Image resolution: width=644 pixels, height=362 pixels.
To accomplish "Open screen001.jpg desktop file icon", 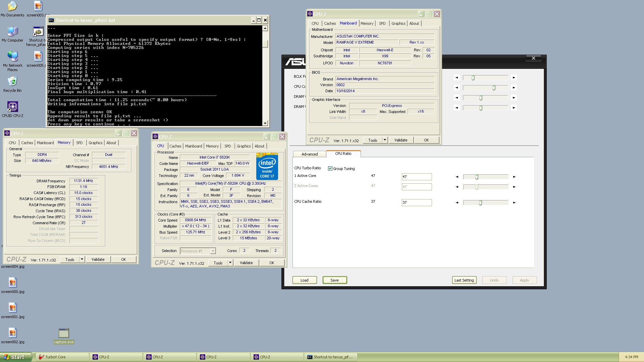I will point(12,310).
